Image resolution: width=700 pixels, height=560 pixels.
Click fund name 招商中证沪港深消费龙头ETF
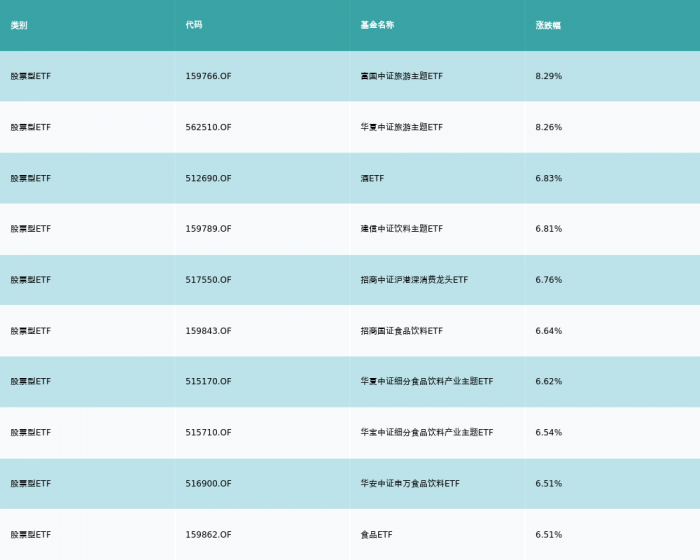coord(414,280)
